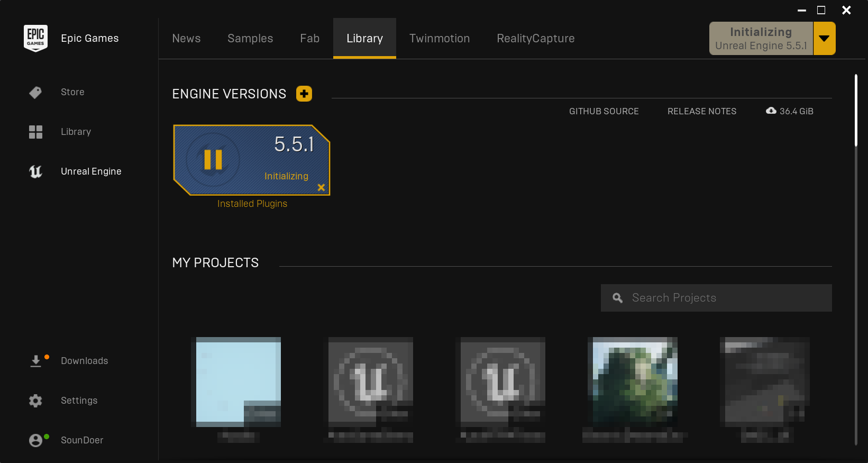The height and width of the screenshot is (463, 868).
Task: Click the Initializing Unreal Engine 5.5.1 button
Action: 761,39
